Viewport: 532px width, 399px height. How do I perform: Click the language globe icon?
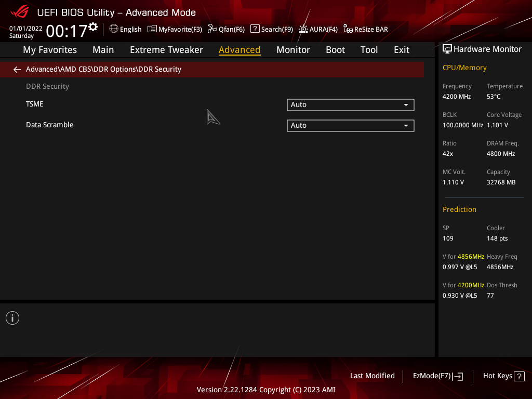tap(114, 29)
